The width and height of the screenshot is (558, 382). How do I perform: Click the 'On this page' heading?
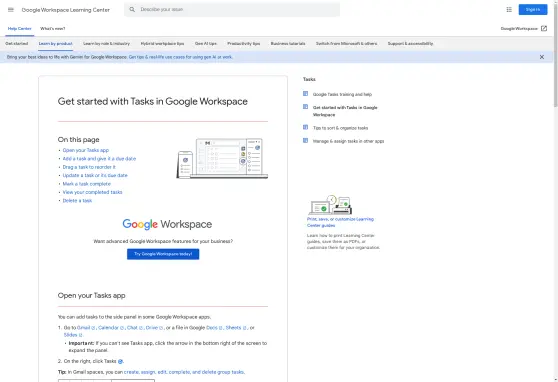[79, 140]
